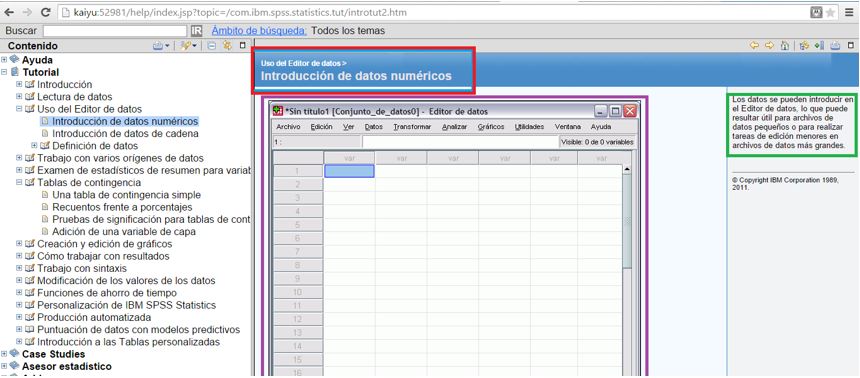860x378 pixels.
Task: Open Pruebas de significación para tablas
Action: point(151,219)
